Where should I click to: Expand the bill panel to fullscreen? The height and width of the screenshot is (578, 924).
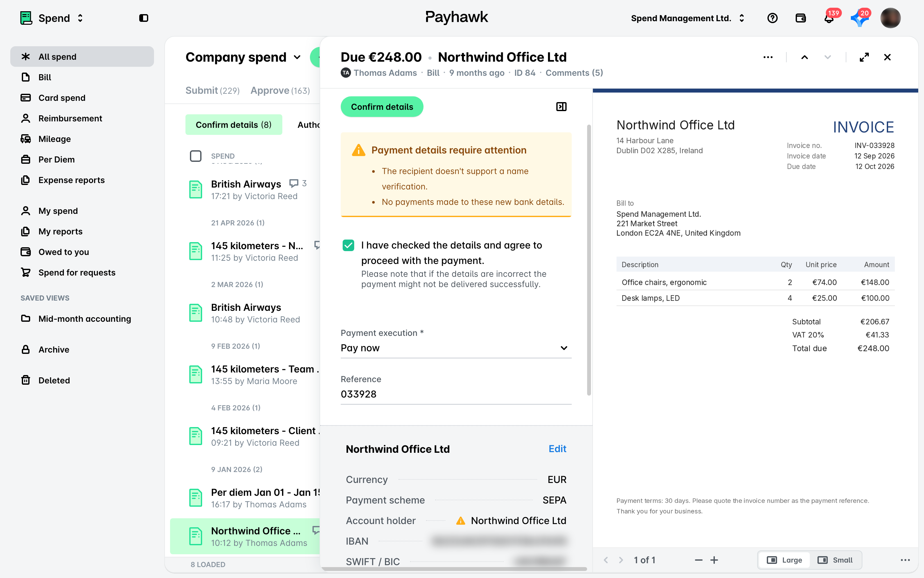pyautogui.click(x=864, y=57)
